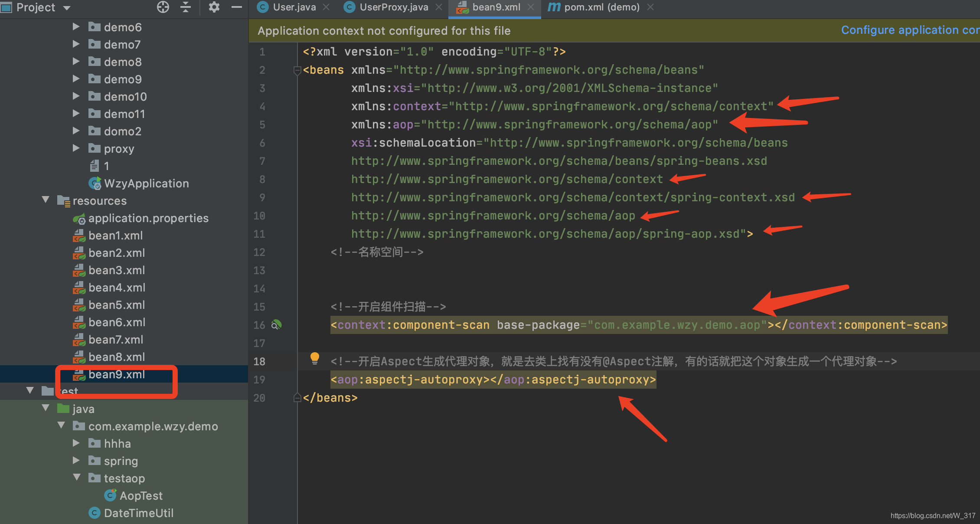Select bean5.xml in the project tree
Image resolution: width=980 pixels, height=524 pixels.
click(116, 305)
